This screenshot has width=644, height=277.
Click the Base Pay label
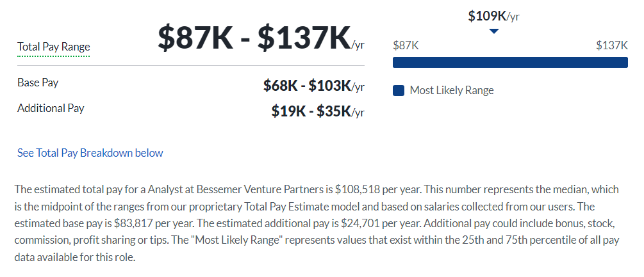tap(38, 83)
